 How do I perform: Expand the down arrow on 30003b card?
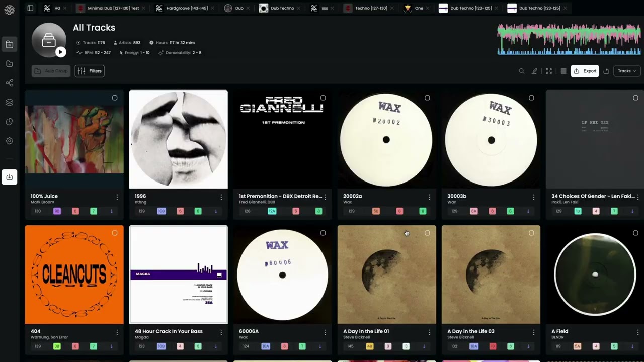[x=528, y=211]
